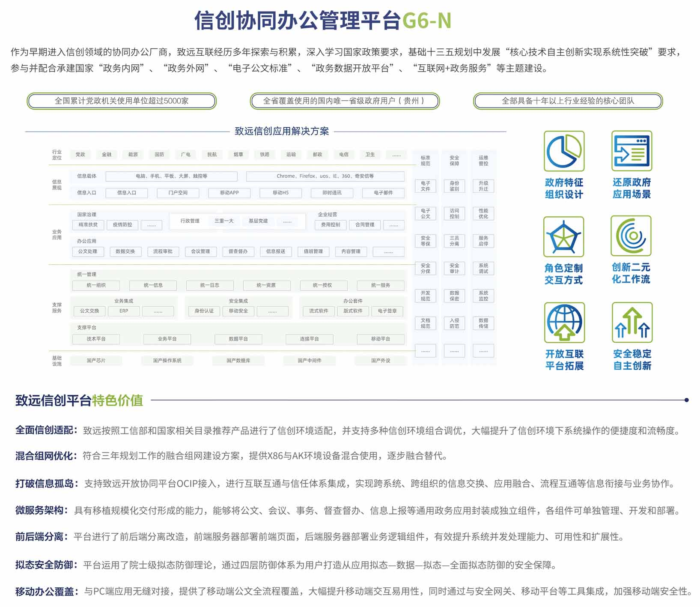Image resolution: width=700 pixels, height=607 pixels.
Task: Click the 全国累计党政机关使用单位超过5000家 pill
Action: point(122,101)
